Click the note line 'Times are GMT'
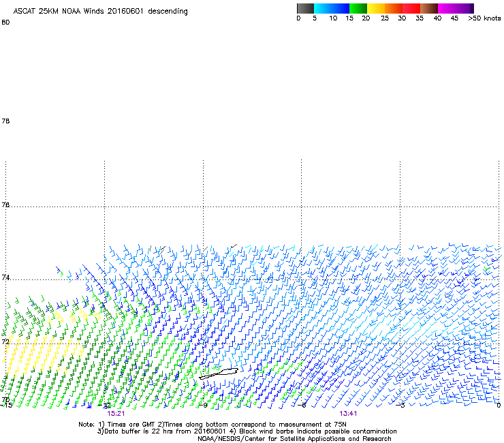This screenshot has width=504, height=443. pos(132,425)
